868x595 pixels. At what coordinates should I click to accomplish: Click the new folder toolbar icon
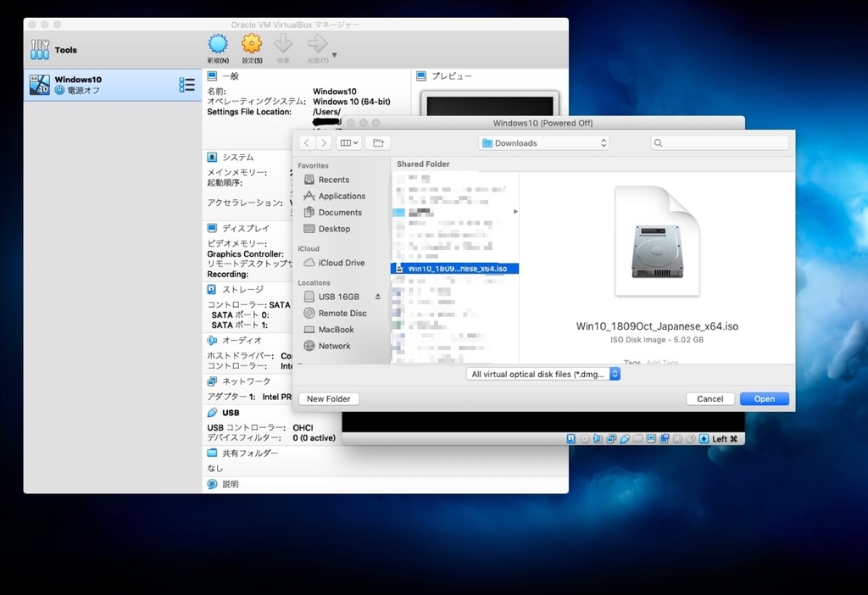(378, 142)
